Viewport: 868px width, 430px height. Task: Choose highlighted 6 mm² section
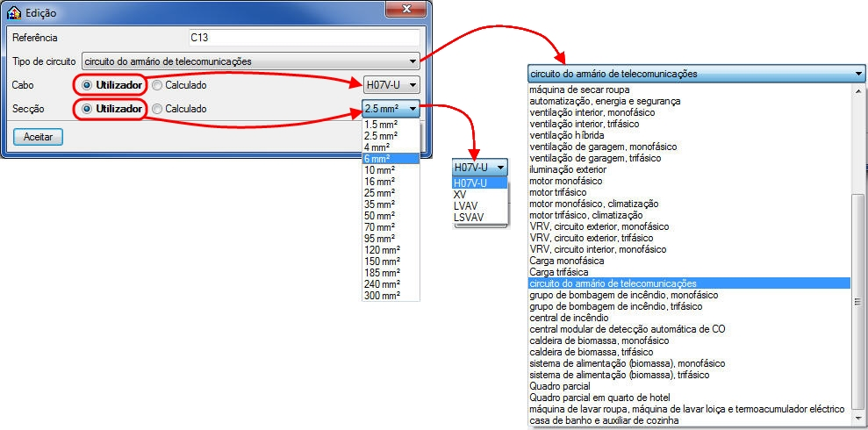point(391,158)
